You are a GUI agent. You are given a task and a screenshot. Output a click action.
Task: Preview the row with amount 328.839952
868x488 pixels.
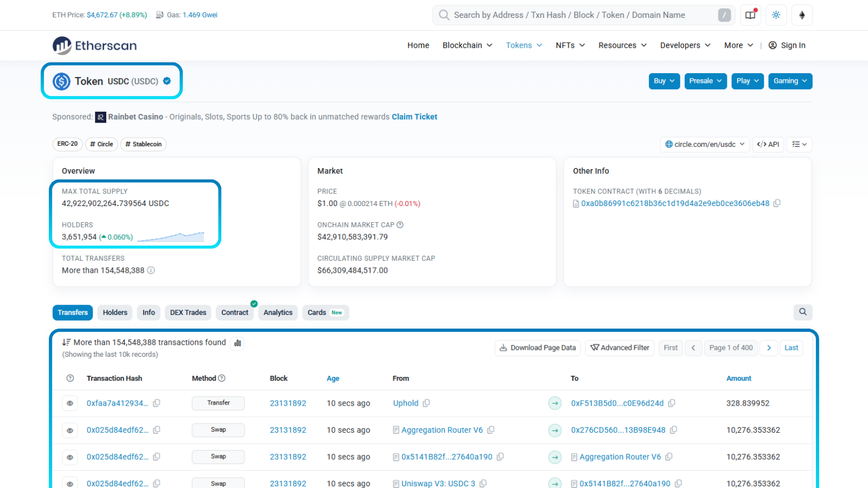70,403
